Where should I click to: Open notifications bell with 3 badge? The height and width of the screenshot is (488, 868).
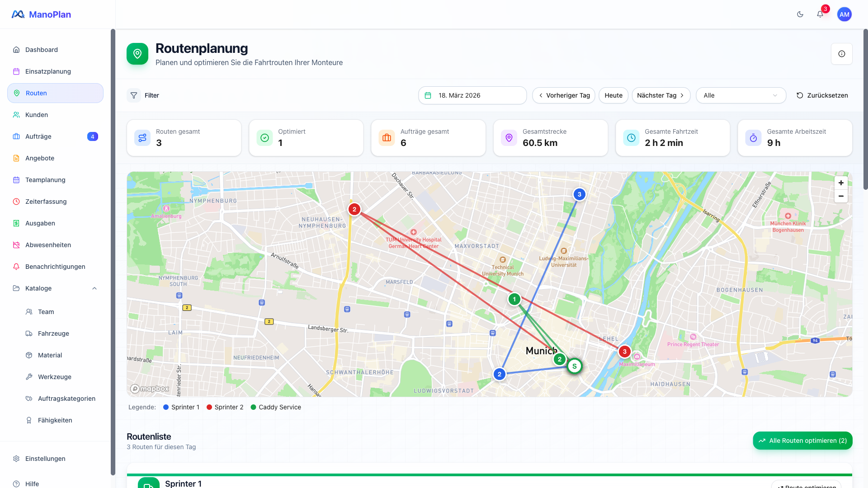pos(820,14)
